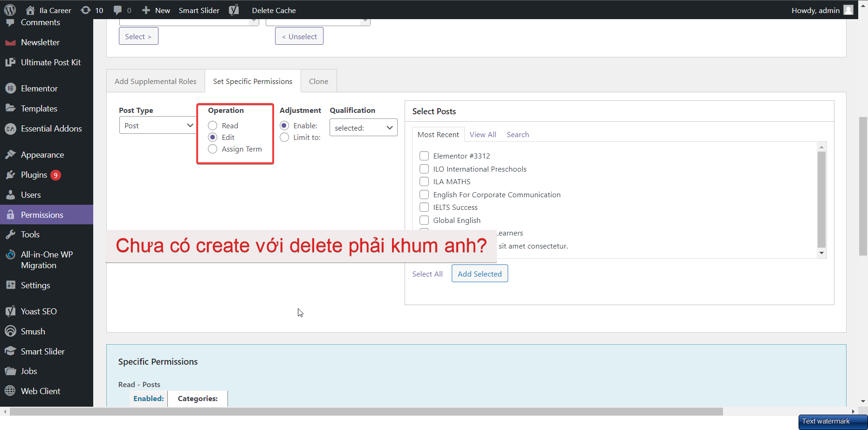Click the Smart Slider graduation cap icon
The image size is (868, 430).
pos(10,351)
